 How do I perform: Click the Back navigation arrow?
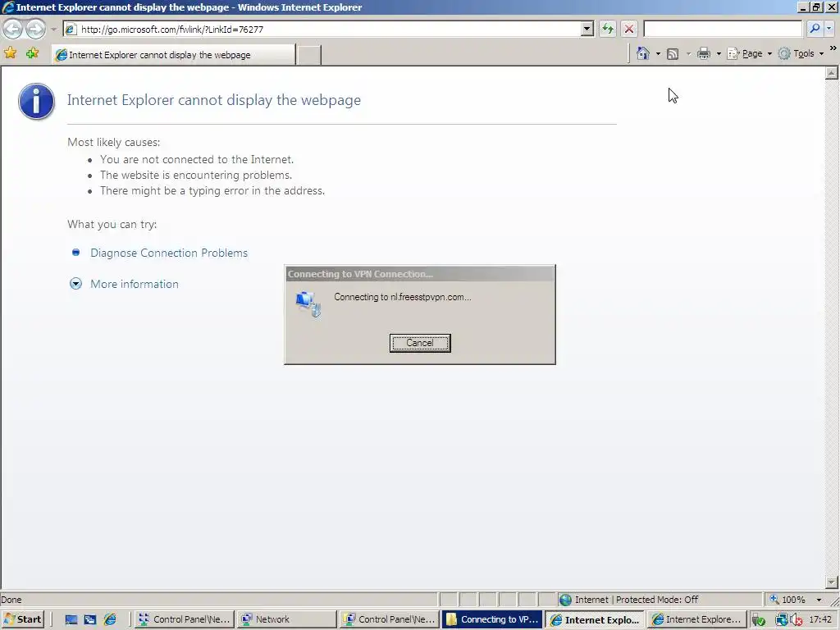point(13,29)
